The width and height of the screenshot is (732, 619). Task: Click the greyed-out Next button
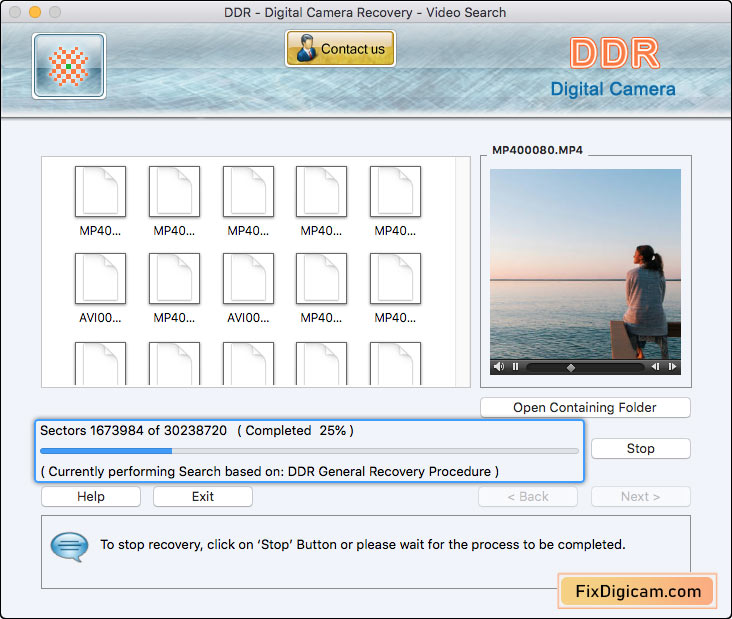point(640,496)
